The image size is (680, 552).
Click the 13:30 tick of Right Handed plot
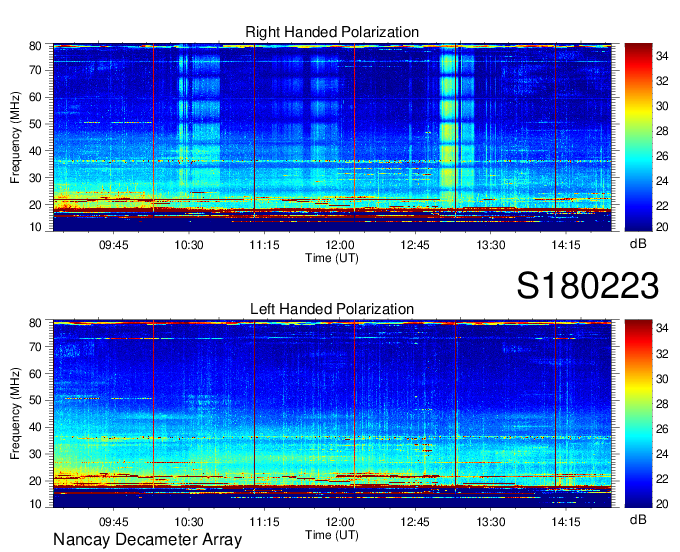(490, 245)
